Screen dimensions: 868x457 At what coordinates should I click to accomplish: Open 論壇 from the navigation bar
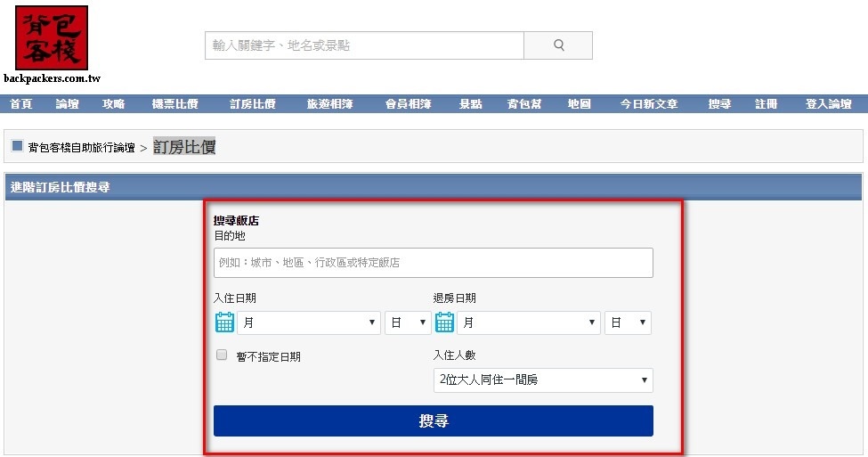[67, 103]
